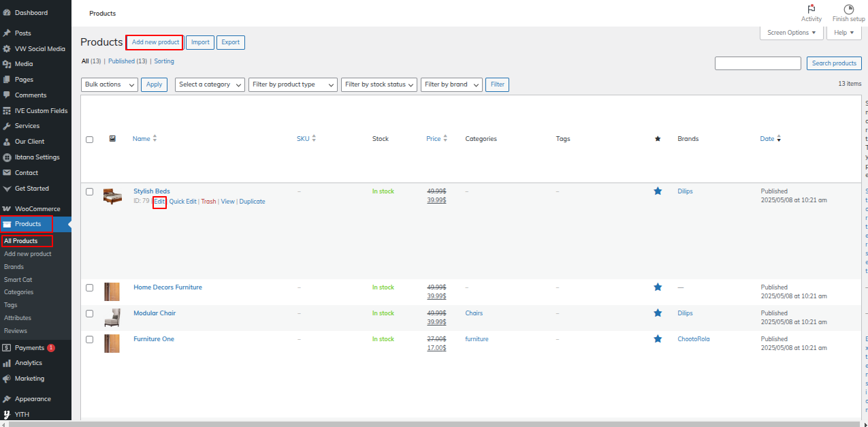Image resolution: width=868 pixels, height=427 pixels.
Task: Click the Finish setup progress icon
Action: pyautogui.click(x=848, y=10)
